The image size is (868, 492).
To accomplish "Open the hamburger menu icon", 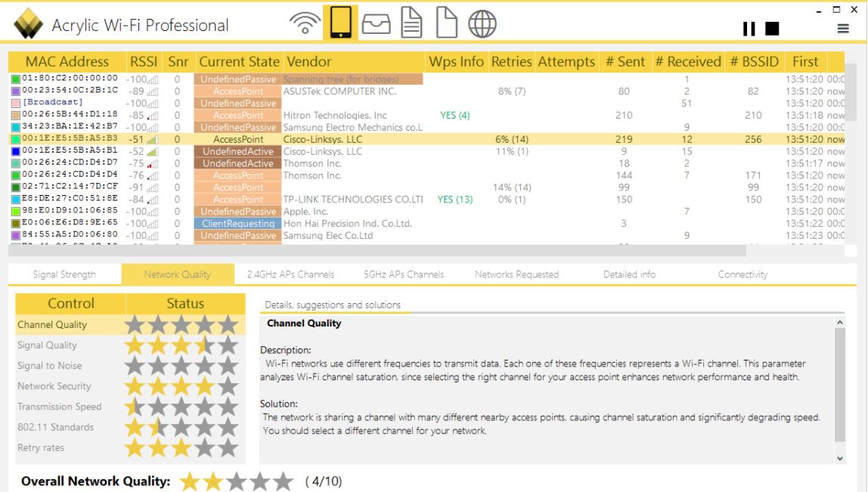I will [x=843, y=29].
